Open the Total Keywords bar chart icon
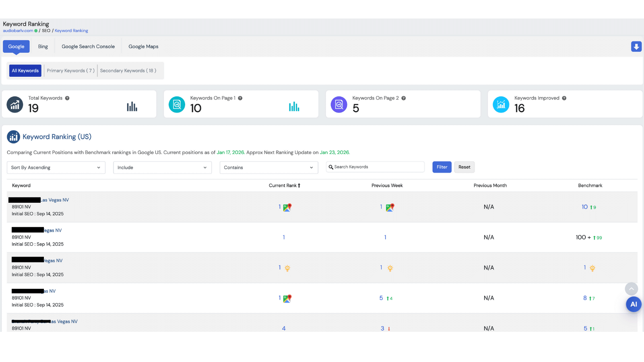The height and width of the screenshot is (362, 644). [132, 106]
